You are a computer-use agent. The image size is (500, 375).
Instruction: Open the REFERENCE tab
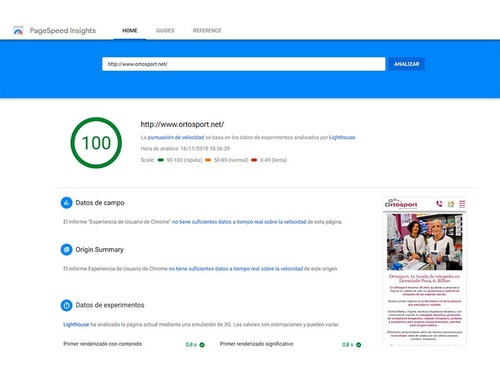207,31
